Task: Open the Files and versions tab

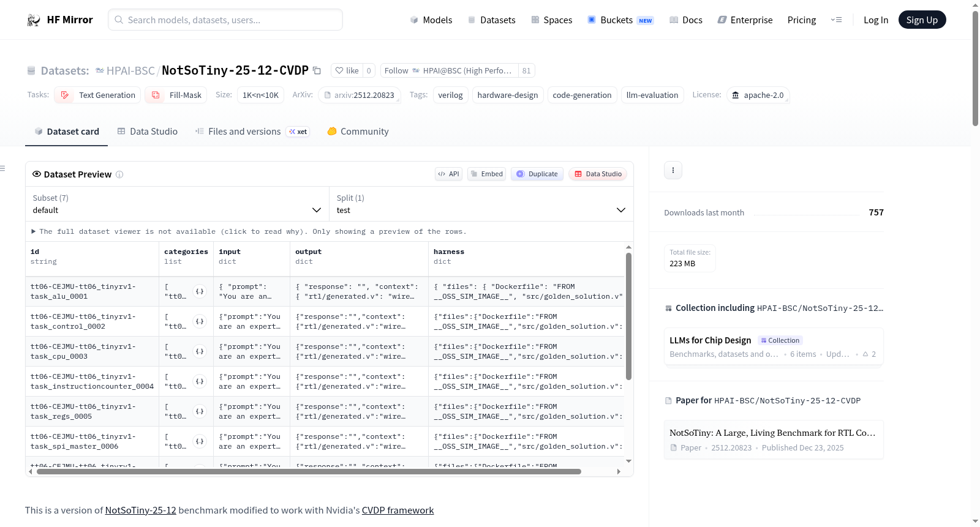Action: coord(252,132)
